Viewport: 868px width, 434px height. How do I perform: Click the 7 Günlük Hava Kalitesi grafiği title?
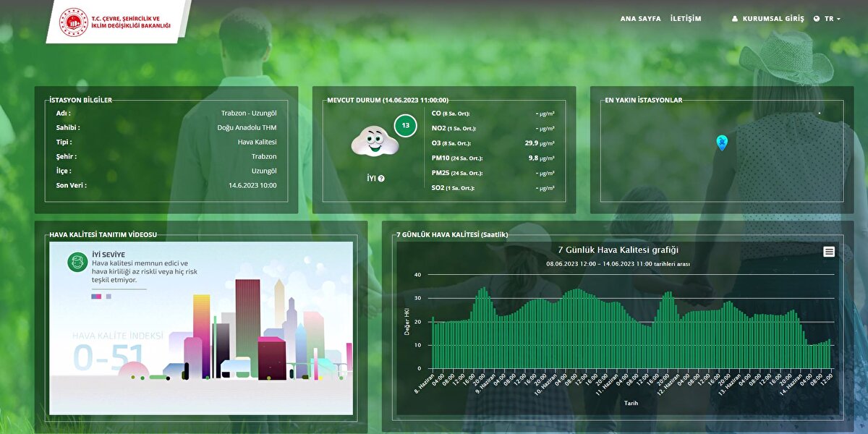point(618,250)
